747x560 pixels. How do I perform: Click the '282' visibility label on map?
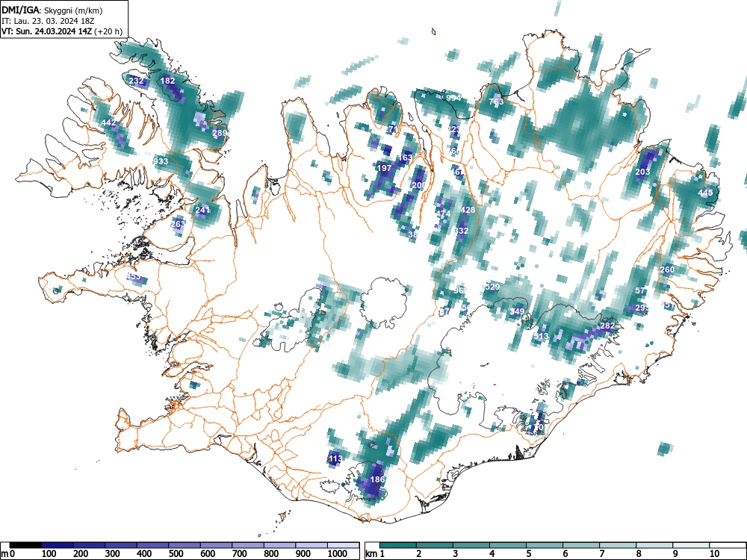pos(607,326)
